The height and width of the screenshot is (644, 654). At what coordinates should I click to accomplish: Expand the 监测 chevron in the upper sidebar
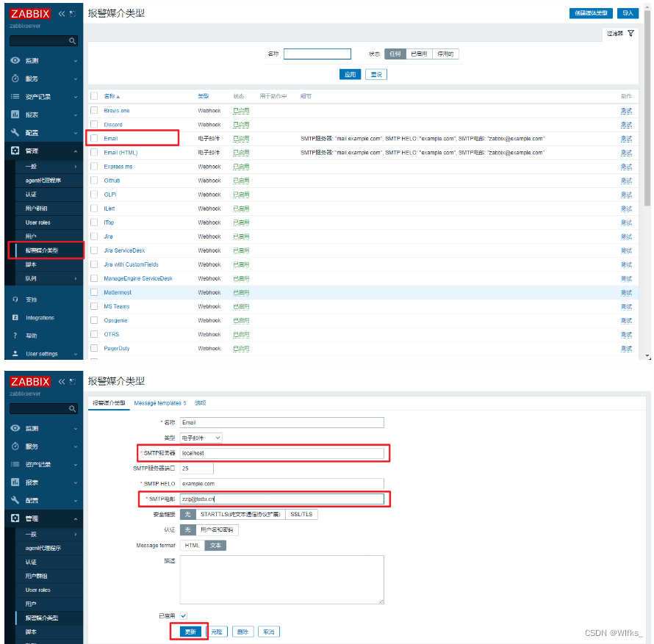(x=76, y=61)
